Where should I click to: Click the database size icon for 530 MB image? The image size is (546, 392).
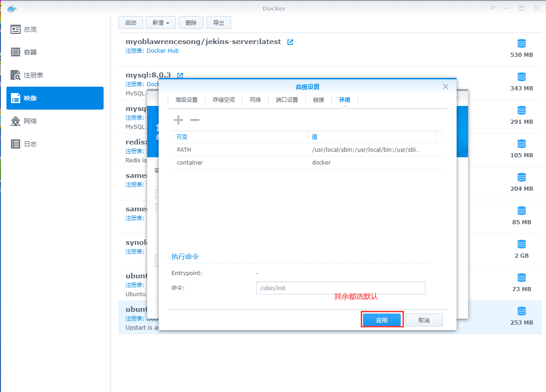click(x=521, y=44)
